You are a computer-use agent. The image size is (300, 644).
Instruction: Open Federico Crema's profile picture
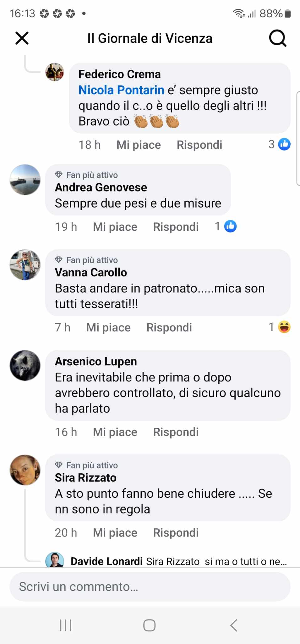tap(55, 72)
